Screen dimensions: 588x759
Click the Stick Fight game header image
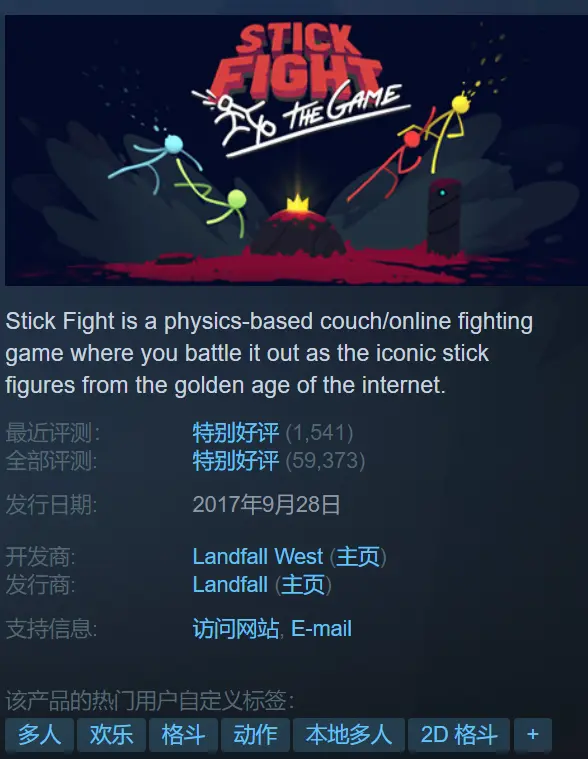click(296, 150)
